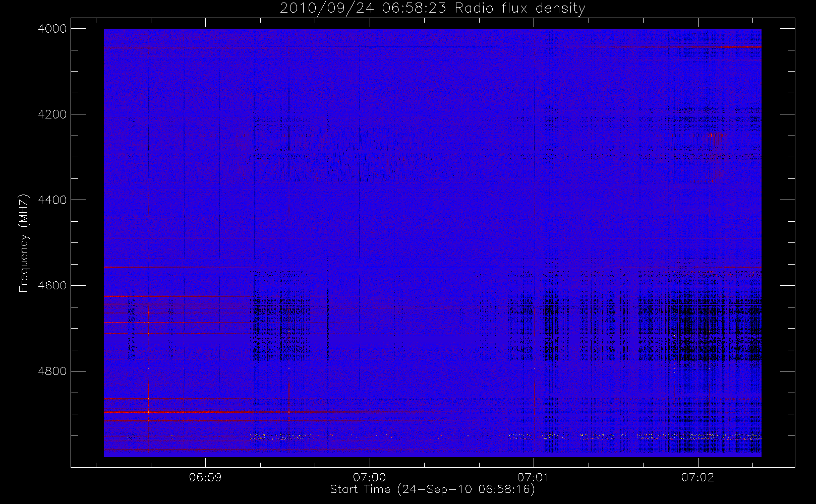Click the 4600 frequency tick label
The height and width of the screenshot is (504, 816).
[52, 286]
